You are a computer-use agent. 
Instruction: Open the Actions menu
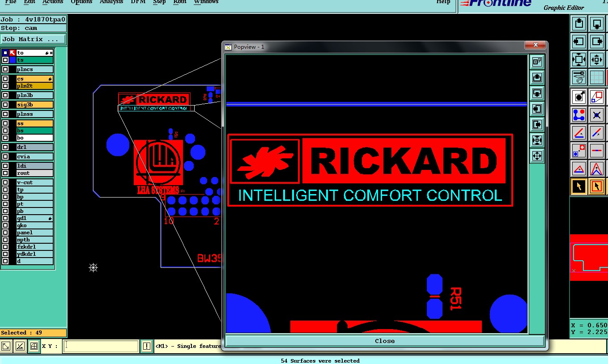click(x=53, y=2)
